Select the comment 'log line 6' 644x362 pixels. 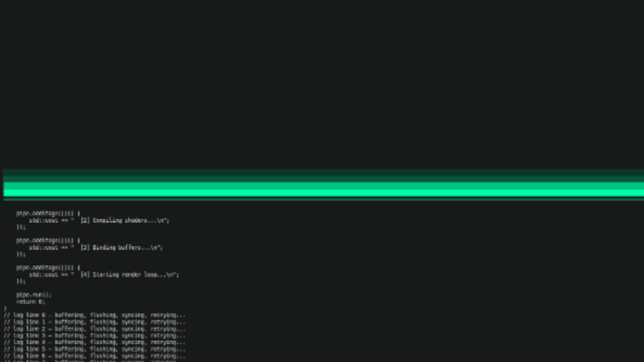95,356
